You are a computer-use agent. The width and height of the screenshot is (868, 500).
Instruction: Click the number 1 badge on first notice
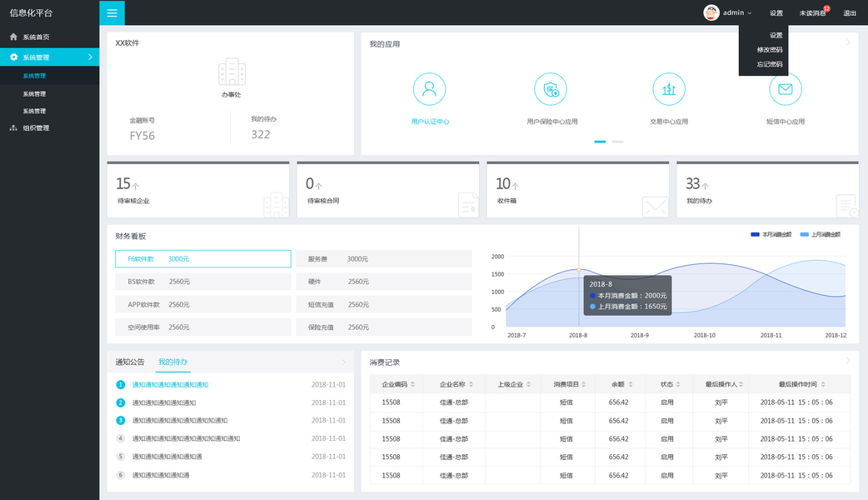point(120,384)
